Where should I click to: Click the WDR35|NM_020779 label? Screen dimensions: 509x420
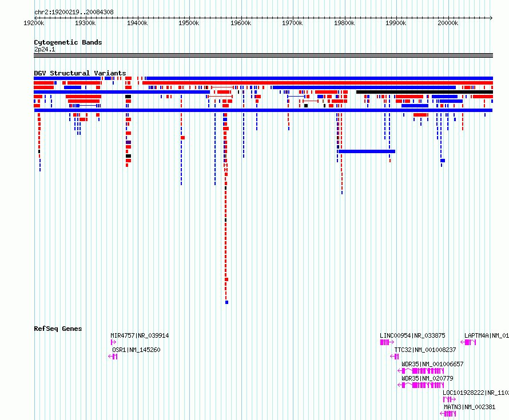(427, 378)
